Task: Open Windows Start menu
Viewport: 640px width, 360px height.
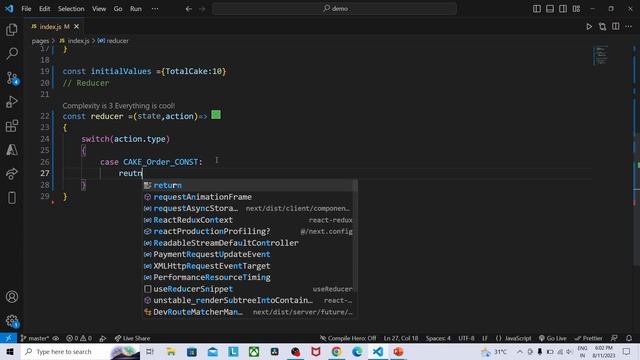Action: click(10, 351)
